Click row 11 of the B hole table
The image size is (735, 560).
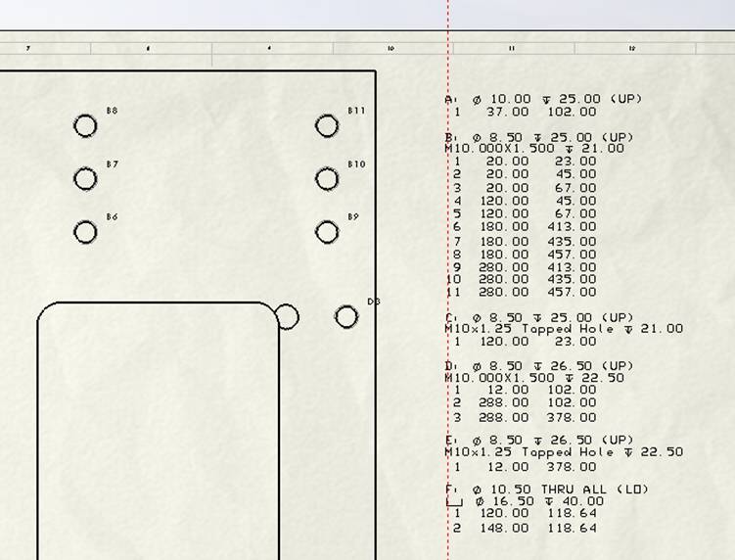point(522,292)
